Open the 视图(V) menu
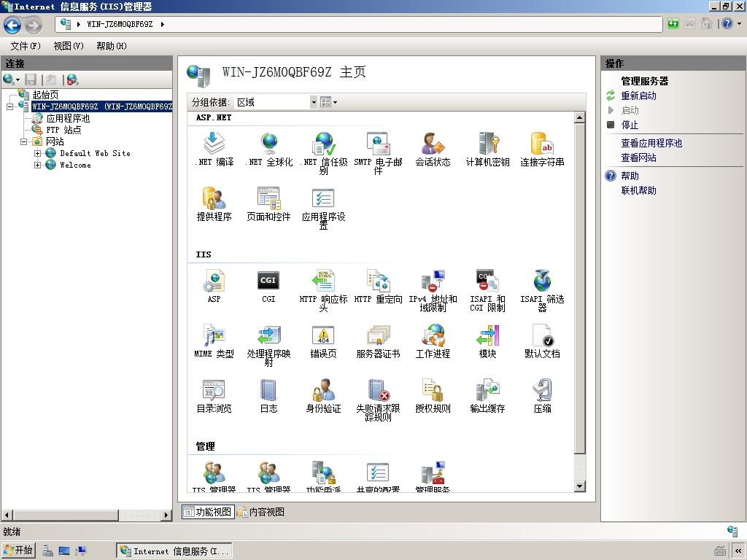This screenshot has width=747, height=560. tap(69, 46)
